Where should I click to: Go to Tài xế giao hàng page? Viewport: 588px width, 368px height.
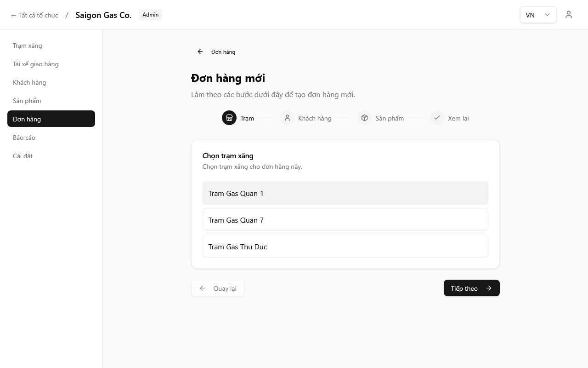click(36, 64)
